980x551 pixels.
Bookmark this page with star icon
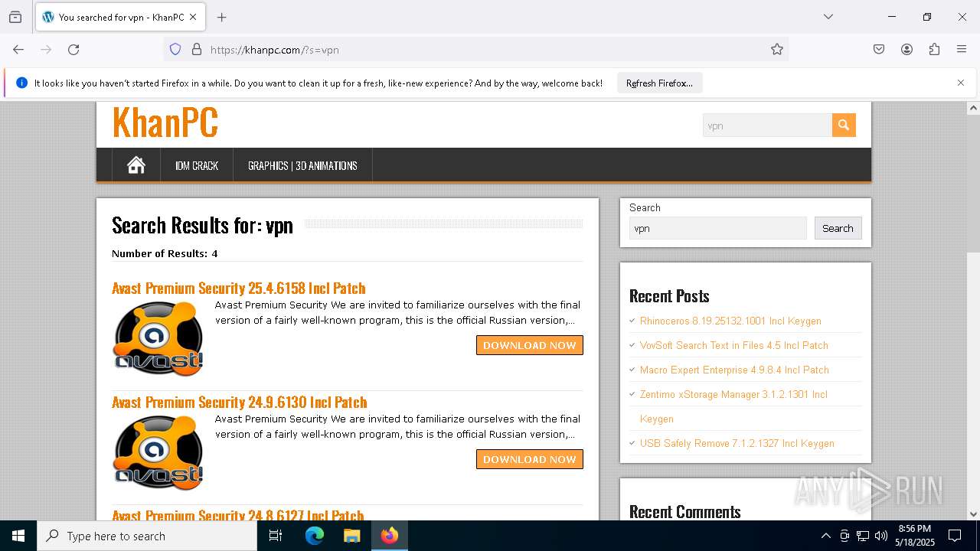[x=777, y=50]
